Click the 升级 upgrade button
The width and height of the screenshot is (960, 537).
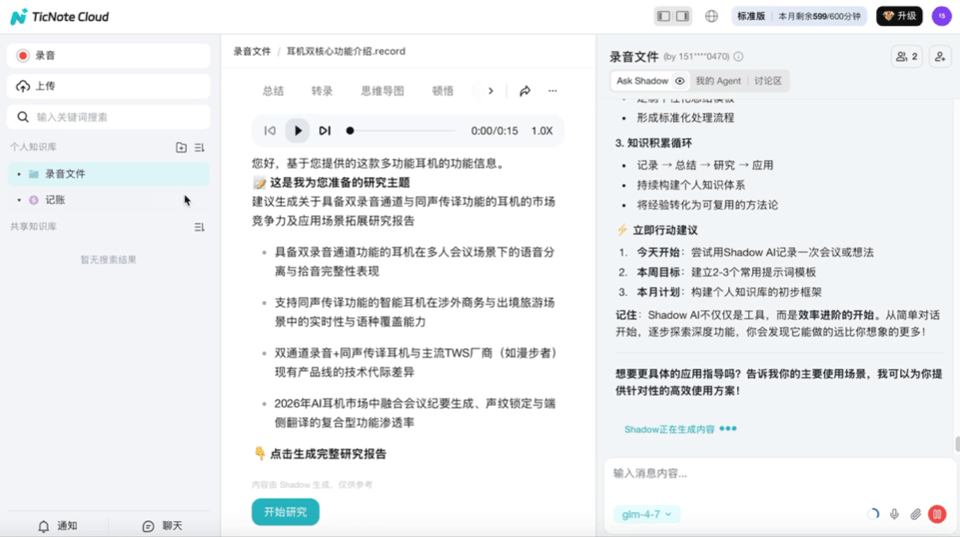899,17
